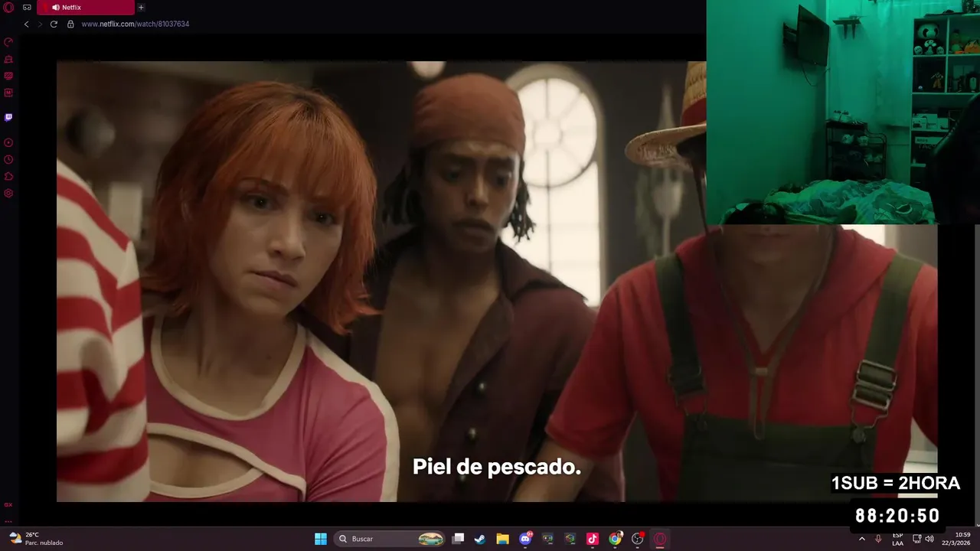This screenshot has height=551, width=980.
Task: Open sidebar three-dots setup menu
Action: pos(8,520)
